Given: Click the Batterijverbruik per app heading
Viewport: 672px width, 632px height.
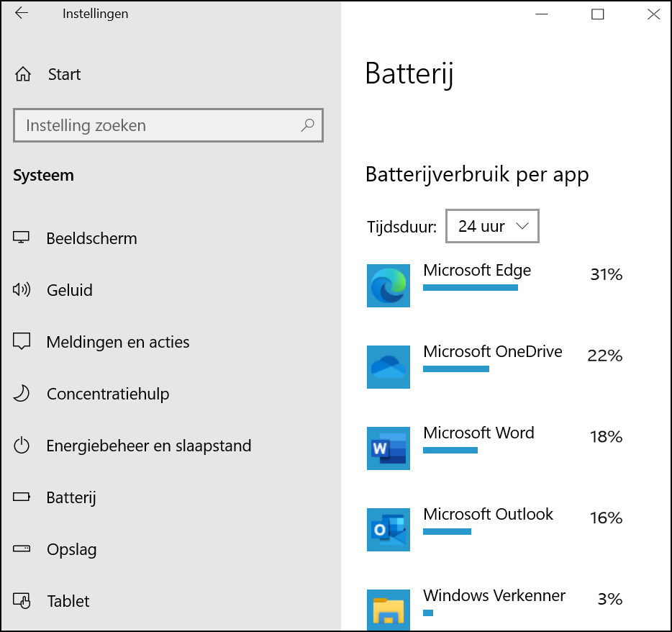Looking at the screenshot, I should point(477,175).
